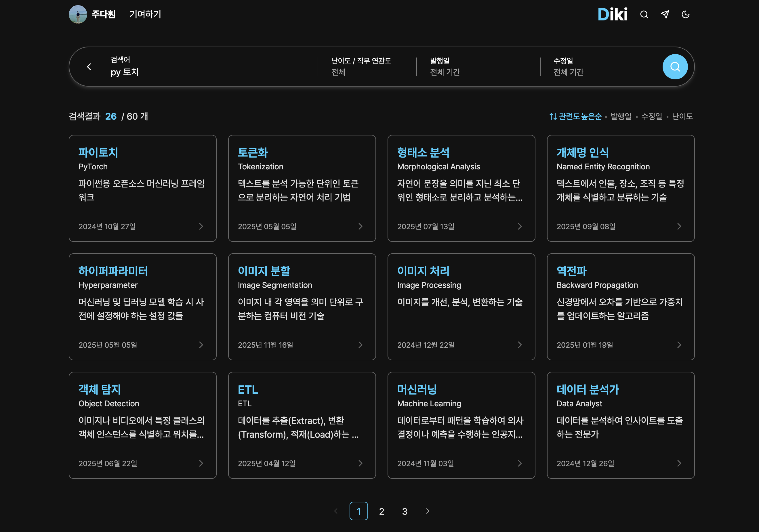Click the sort arrows next to 관련도 높은순
Image resolution: width=759 pixels, height=532 pixels.
click(x=552, y=116)
